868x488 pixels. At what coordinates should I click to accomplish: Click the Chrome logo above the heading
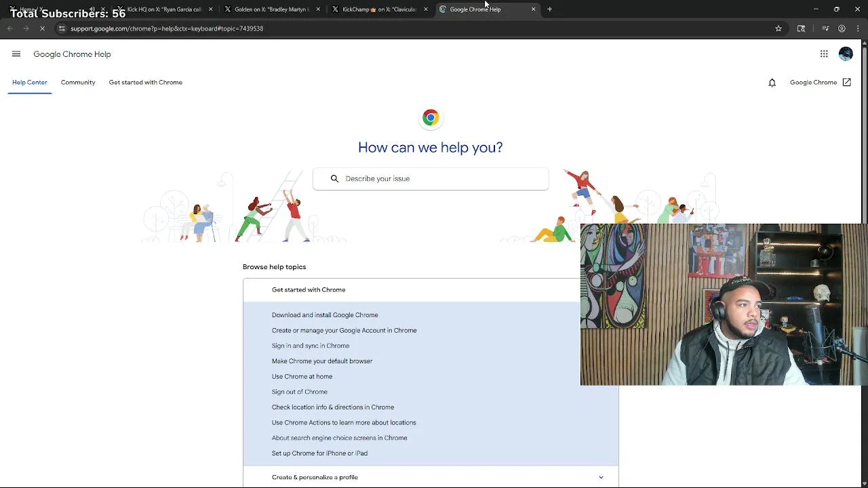(431, 118)
